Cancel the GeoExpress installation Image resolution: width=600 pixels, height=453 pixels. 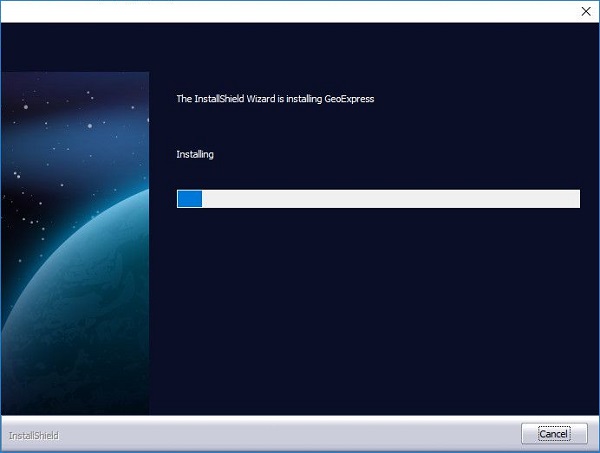(x=554, y=433)
